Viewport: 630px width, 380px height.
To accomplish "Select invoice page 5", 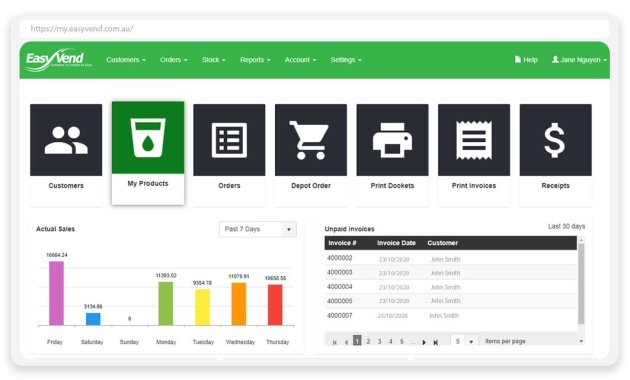I will [402, 341].
